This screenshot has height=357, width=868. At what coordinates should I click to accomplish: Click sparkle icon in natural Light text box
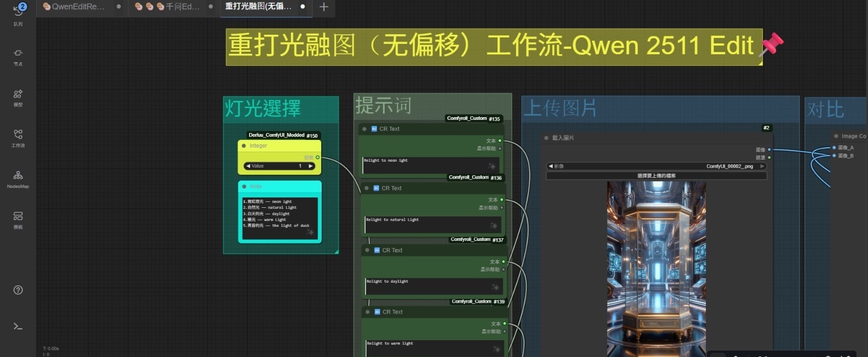494,225
